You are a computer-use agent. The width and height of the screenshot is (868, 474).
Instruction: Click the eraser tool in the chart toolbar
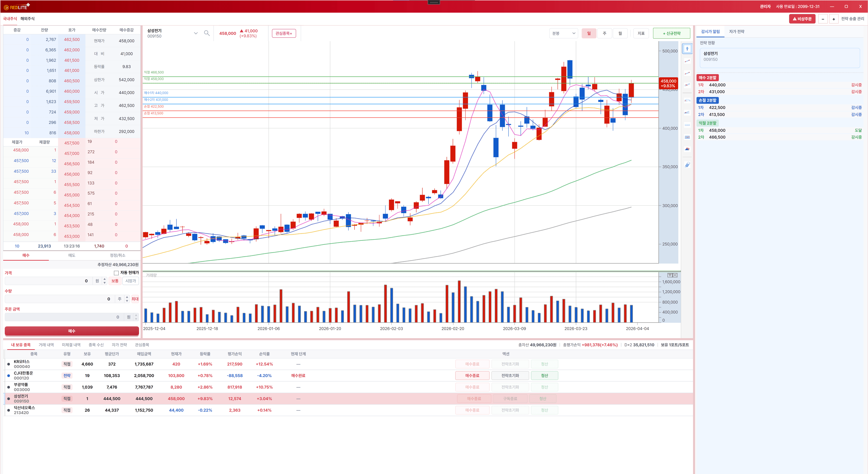click(x=687, y=164)
